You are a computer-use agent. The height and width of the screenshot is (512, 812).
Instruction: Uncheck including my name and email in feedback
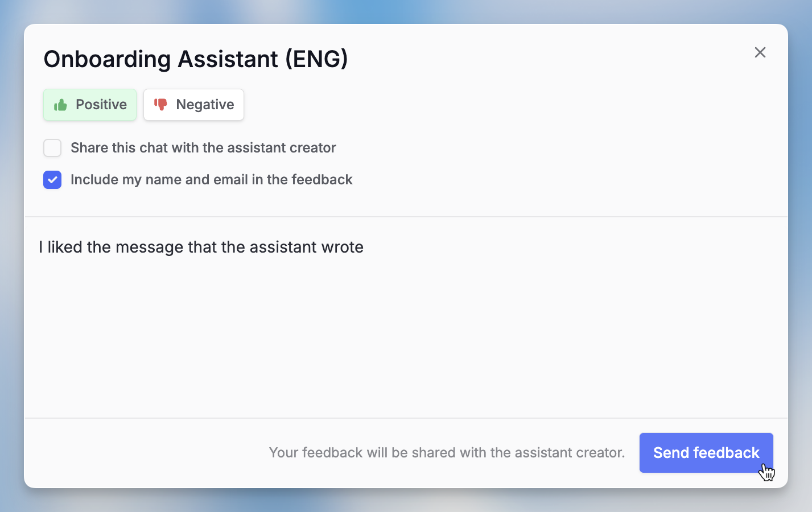pyautogui.click(x=52, y=179)
